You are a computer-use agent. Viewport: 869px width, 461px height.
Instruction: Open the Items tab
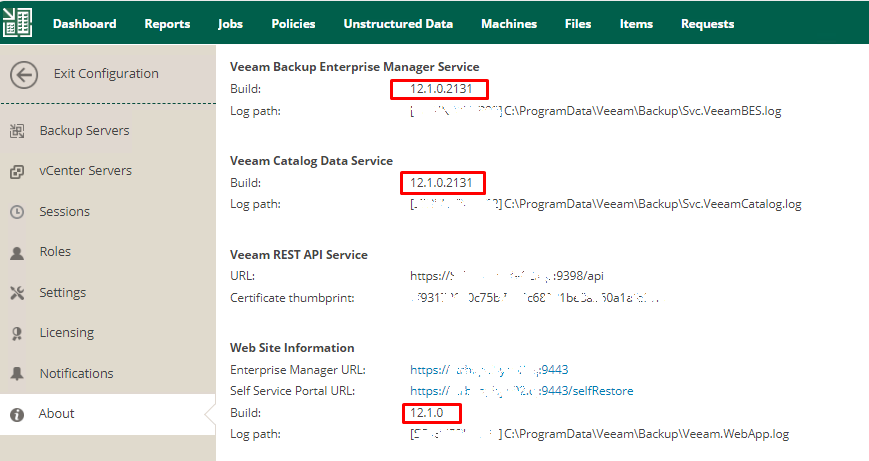click(636, 24)
